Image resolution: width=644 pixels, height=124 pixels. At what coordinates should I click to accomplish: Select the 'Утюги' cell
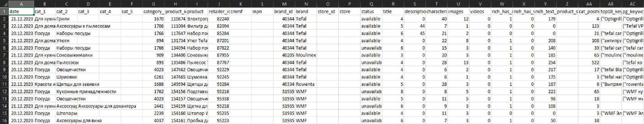[x=66, y=41]
